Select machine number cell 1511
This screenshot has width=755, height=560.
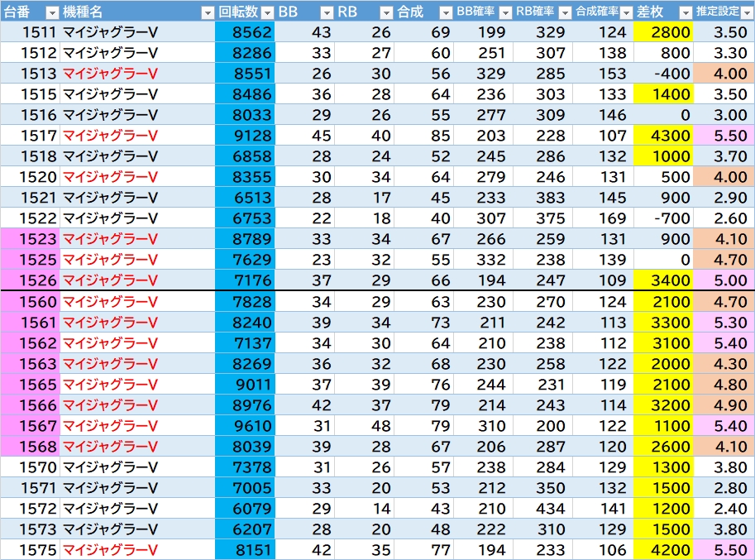click(30, 31)
